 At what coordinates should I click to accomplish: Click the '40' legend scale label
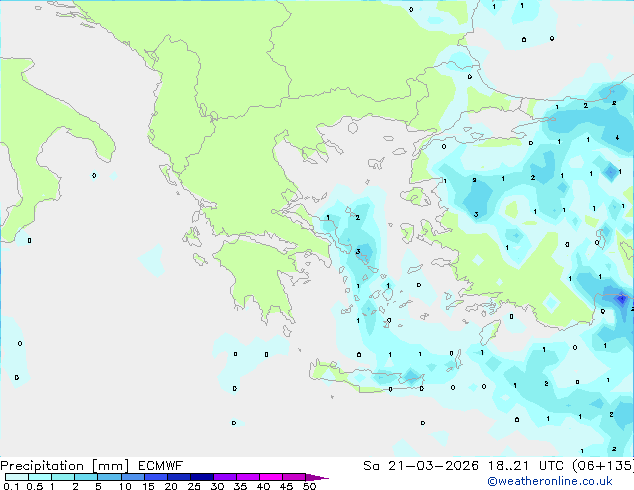pyautogui.click(x=263, y=486)
